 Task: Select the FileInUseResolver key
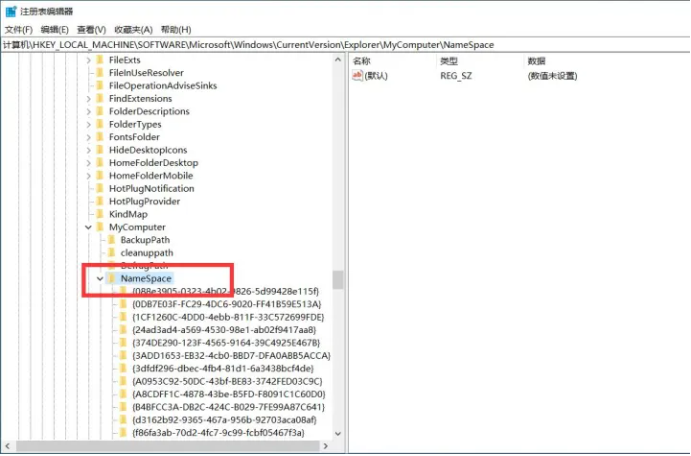[146, 73]
